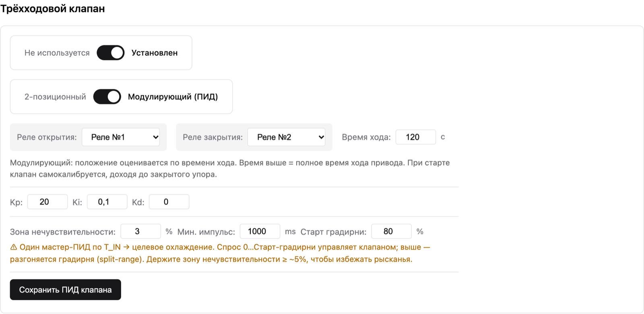
Task: Click the Kd: label
Action: [x=138, y=202]
